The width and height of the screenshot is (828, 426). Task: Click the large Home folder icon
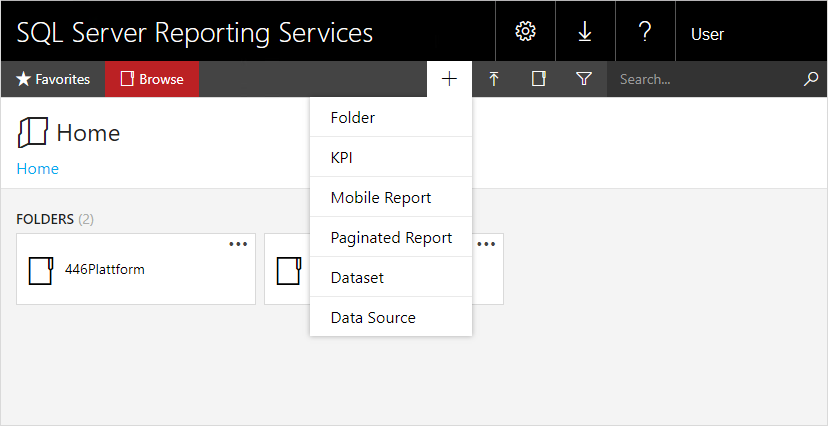tap(33, 132)
